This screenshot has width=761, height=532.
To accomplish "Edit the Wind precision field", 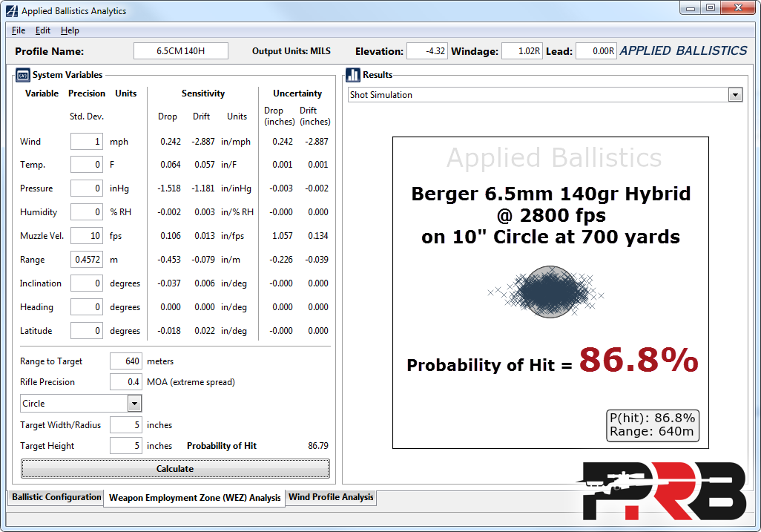I will (x=86, y=142).
